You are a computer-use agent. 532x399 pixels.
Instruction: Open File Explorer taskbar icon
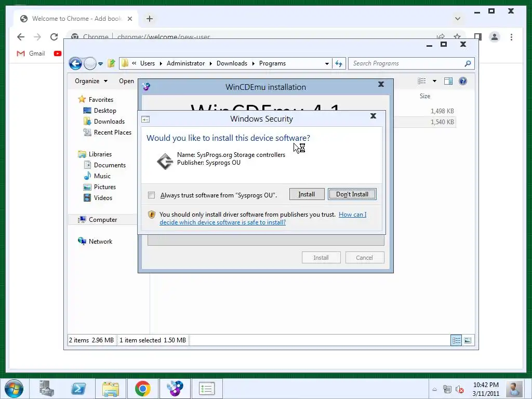(111, 389)
